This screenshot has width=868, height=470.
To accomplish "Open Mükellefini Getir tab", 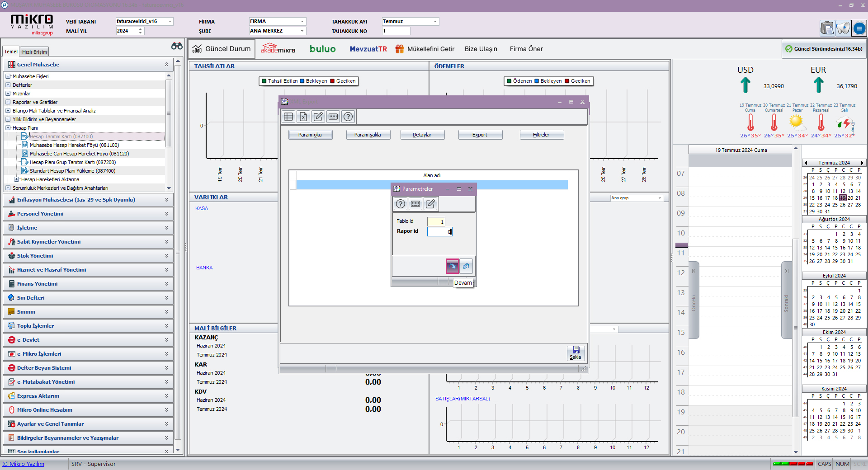I will tap(425, 49).
